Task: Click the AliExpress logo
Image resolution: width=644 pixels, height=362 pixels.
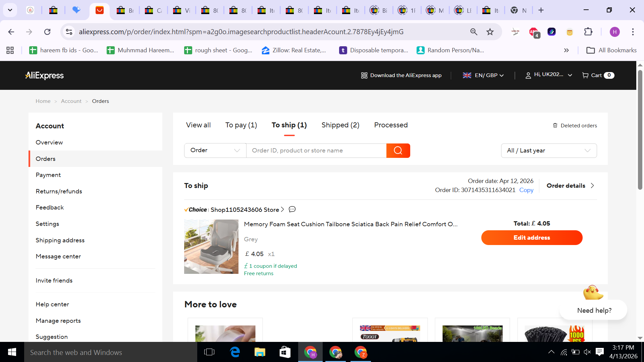Action: (x=45, y=75)
